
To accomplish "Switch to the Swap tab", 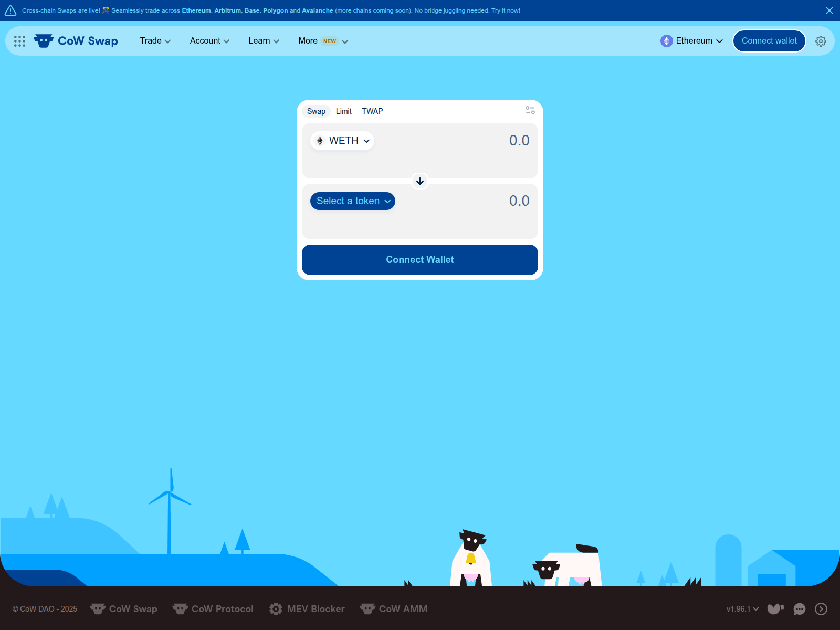I will click(316, 111).
